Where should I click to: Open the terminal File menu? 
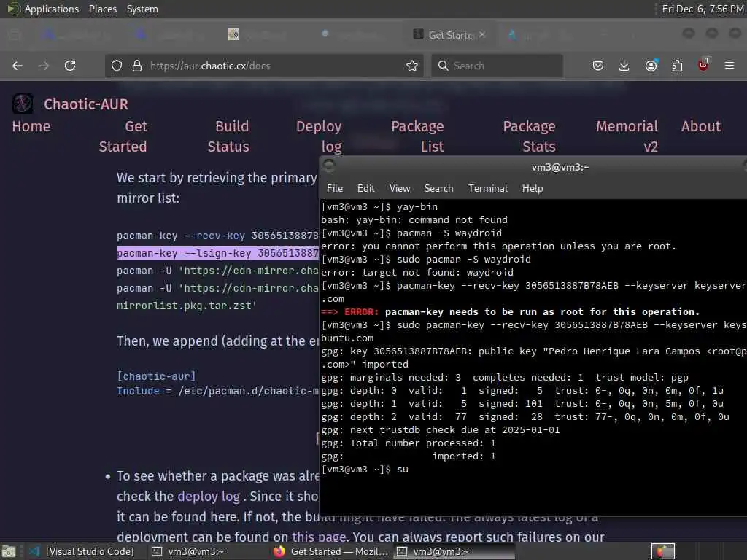(334, 188)
